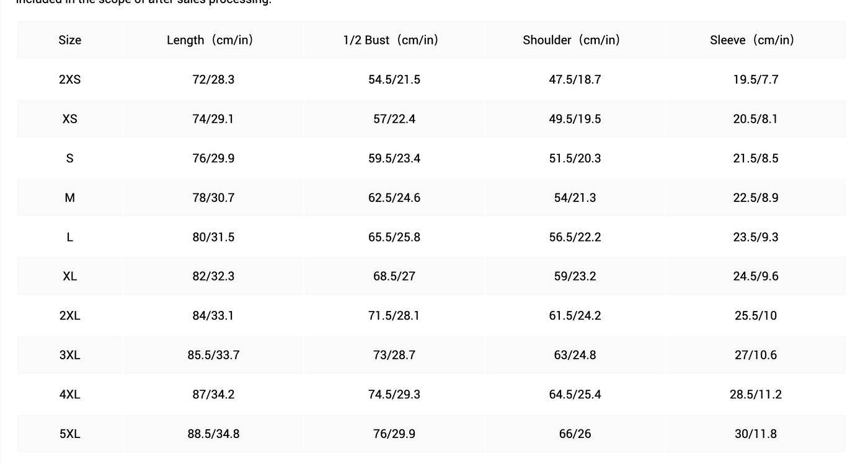Select sleeve value 25.5/10
The width and height of the screenshot is (868, 464).
pyautogui.click(x=756, y=315)
